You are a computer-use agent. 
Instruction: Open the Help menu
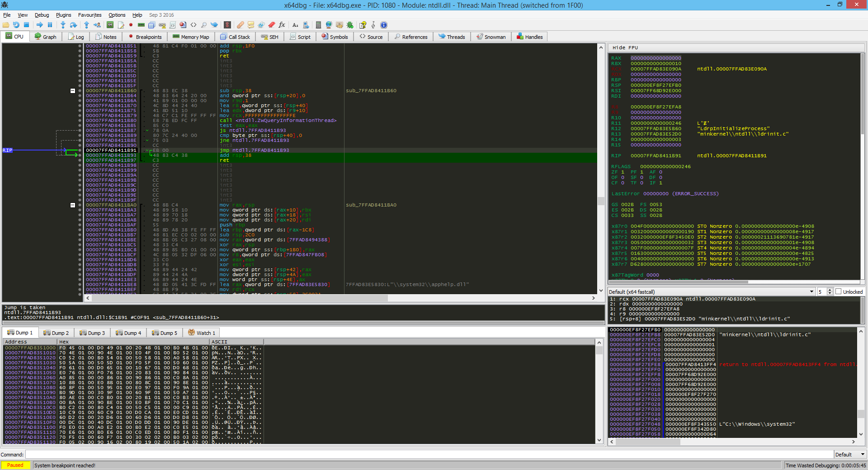click(137, 15)
